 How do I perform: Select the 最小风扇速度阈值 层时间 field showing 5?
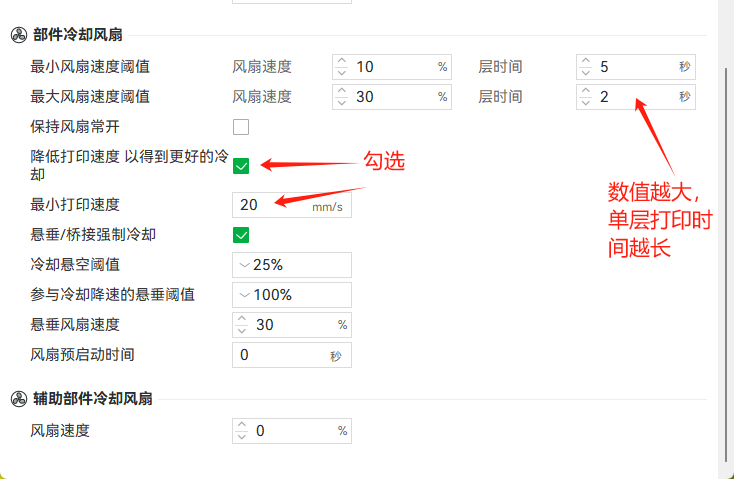[x=636, y=66]
